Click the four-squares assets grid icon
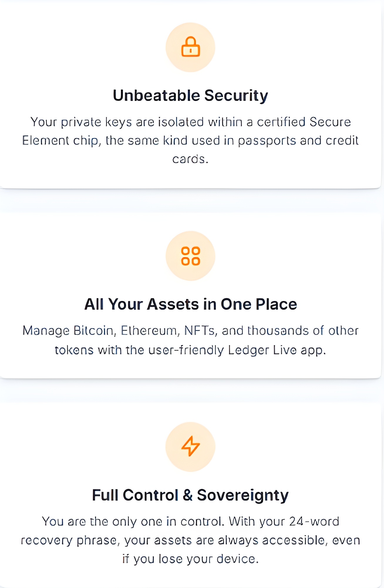 coord(191,256)
